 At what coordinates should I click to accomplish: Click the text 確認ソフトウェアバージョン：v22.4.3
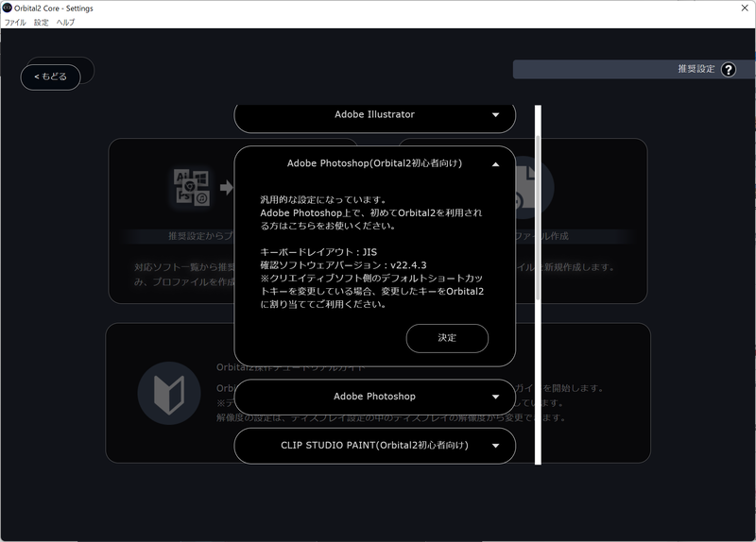pyautogui.click(x=343, y=265)
